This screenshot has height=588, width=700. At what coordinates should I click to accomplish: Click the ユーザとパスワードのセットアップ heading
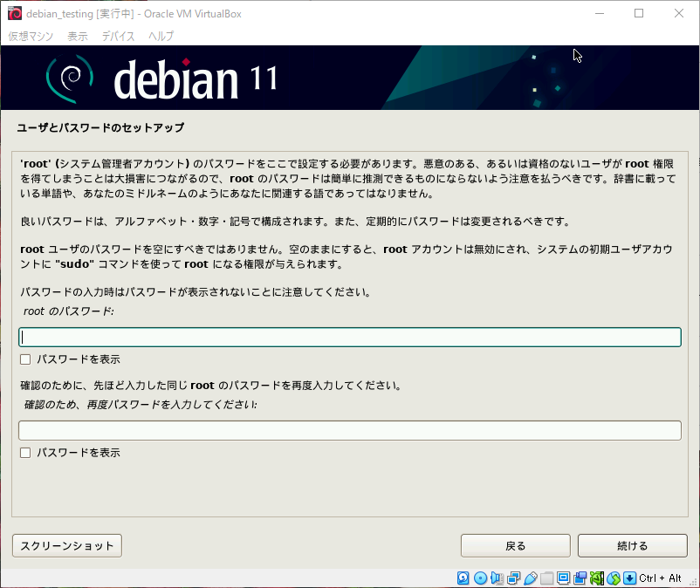[100, 127]
